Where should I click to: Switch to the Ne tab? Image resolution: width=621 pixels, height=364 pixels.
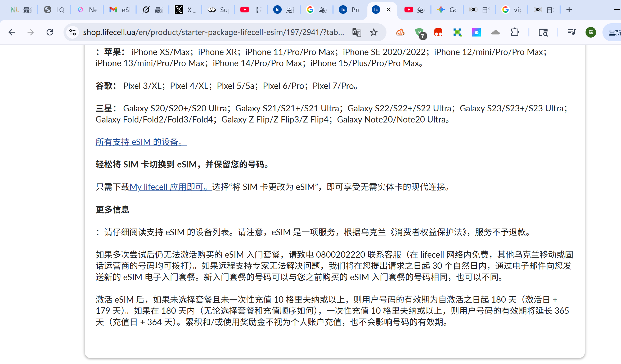pyautogui.click(x=87, y=10)
